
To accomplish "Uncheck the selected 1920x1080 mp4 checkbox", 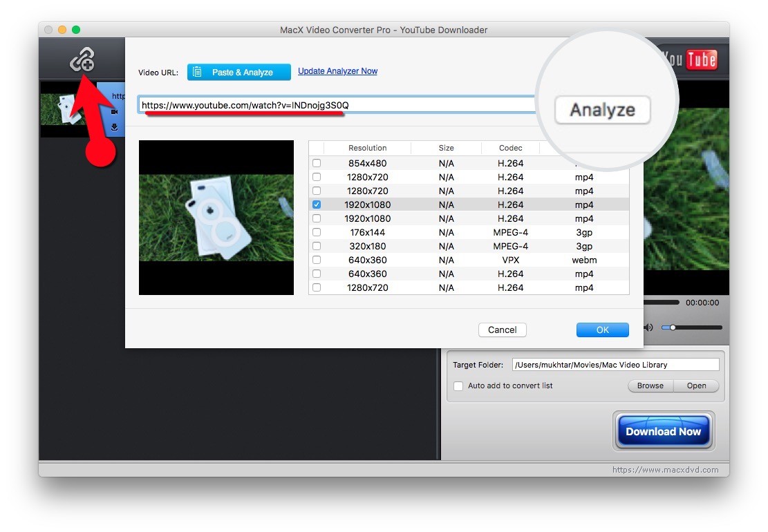I will pyautogui.click(x=317, y=205).
